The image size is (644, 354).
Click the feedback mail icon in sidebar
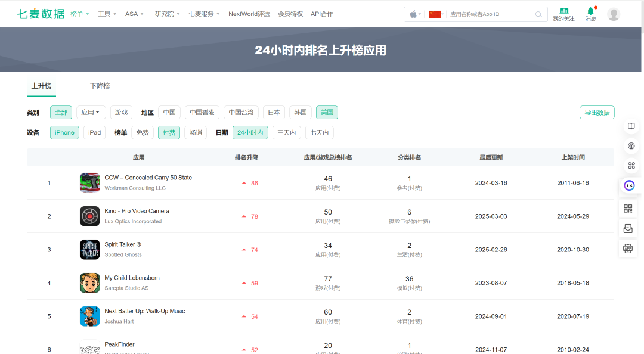coord(628,228)
